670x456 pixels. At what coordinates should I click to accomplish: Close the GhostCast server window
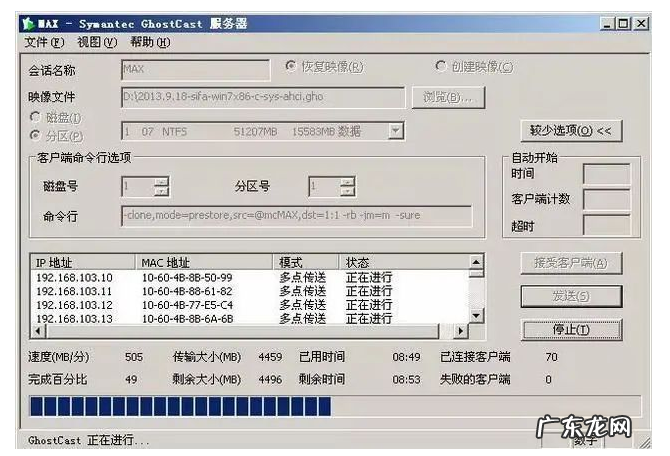[641, 24]
